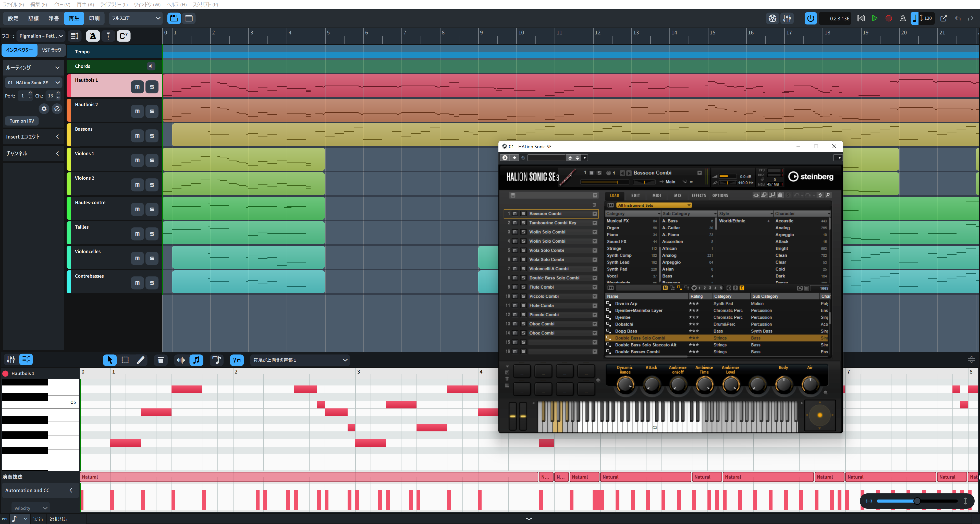Switch to the 記譜 mode tab
980x524 pixels.
click(33, 18)
